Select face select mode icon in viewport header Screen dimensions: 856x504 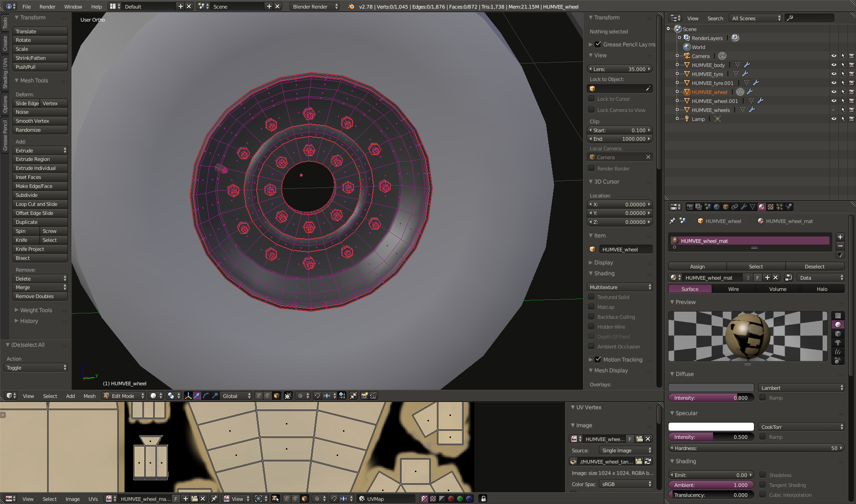point(276,396)
